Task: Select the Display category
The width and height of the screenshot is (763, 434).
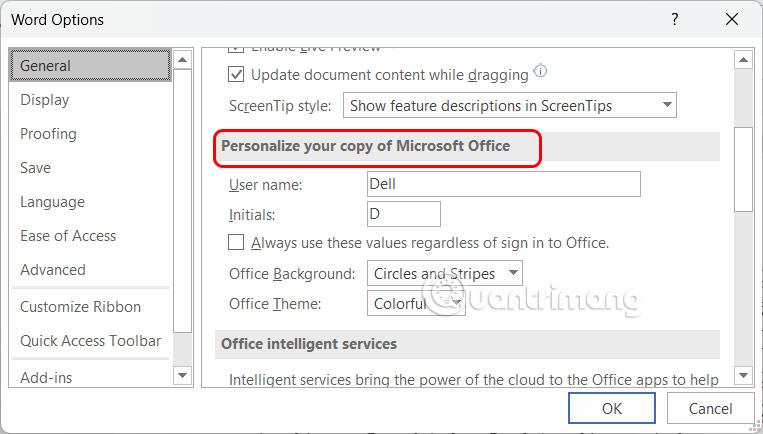Action: coord(45,100)
